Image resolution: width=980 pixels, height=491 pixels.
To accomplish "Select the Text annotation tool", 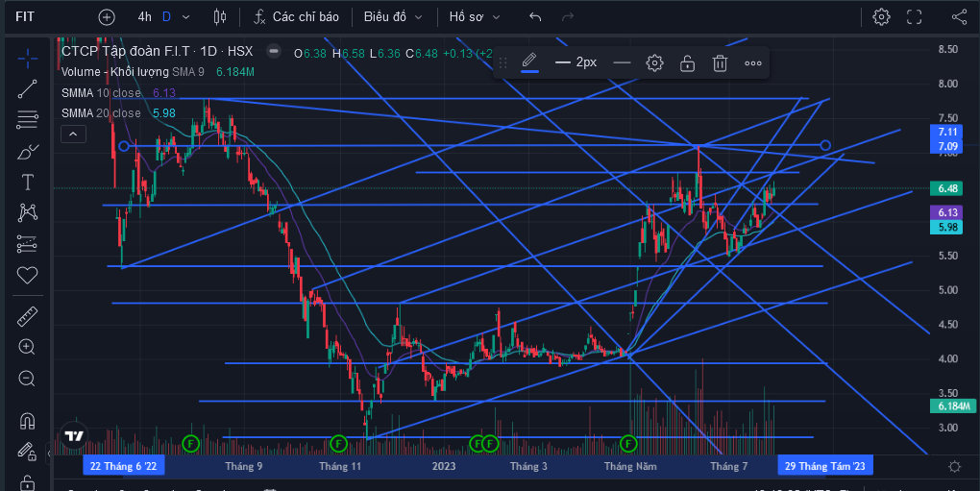I will [x=27, y=183].
